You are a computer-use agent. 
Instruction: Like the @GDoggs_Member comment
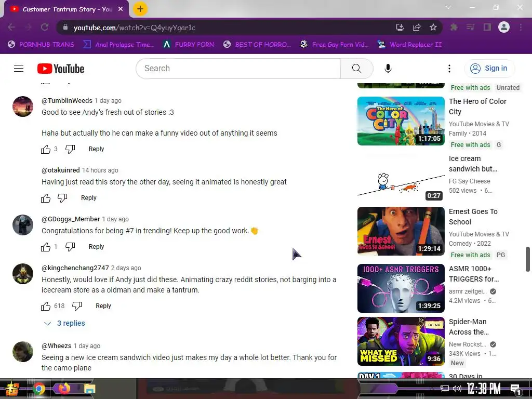click(46, 247)
